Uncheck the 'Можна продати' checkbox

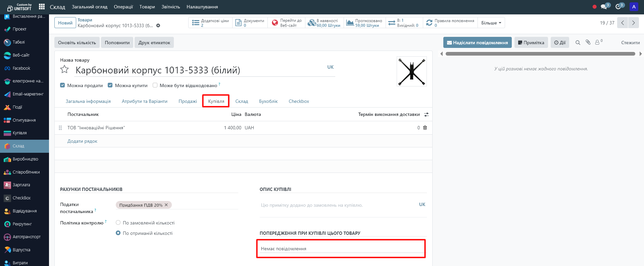pyautogui.click(x=62, y=85)
